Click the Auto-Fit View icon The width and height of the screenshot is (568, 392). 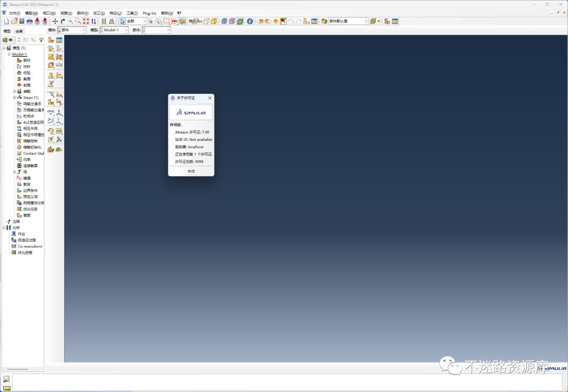tap(86, 22)
